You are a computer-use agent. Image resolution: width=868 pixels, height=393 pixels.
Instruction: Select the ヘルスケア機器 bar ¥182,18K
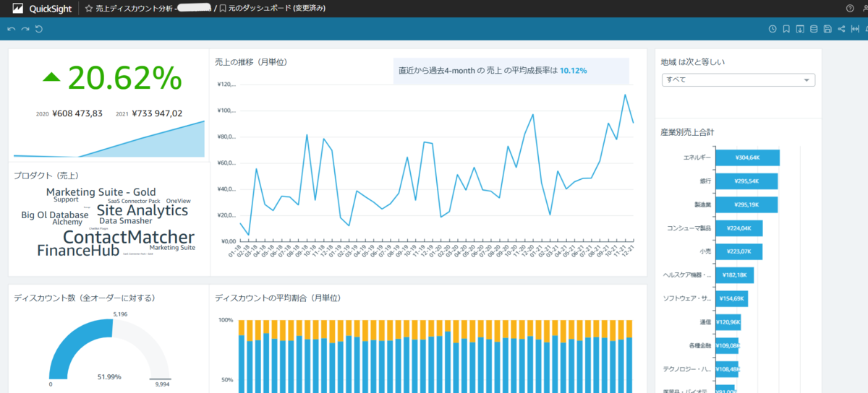pyautogui.click(x=735, y=275)
